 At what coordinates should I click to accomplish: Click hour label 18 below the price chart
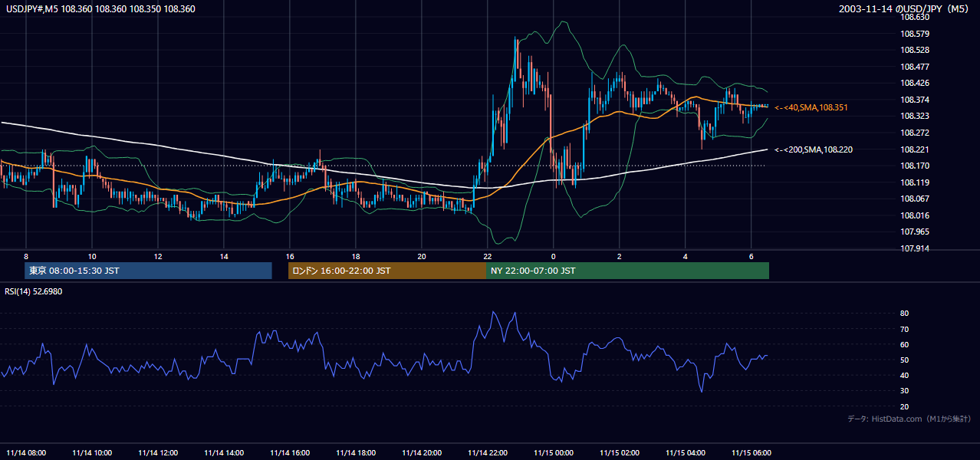pyautogui.click(x=356, y=256)
